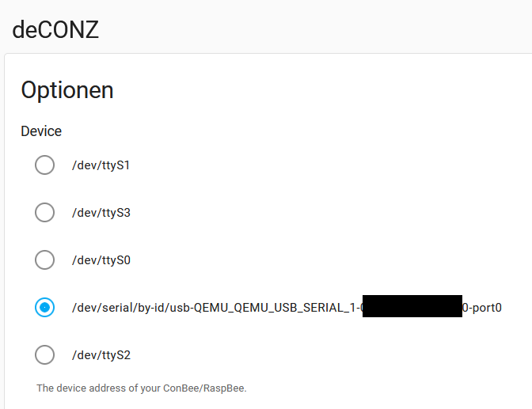Click the selected QEMU USB serial radio button

[x=44, y=308]
